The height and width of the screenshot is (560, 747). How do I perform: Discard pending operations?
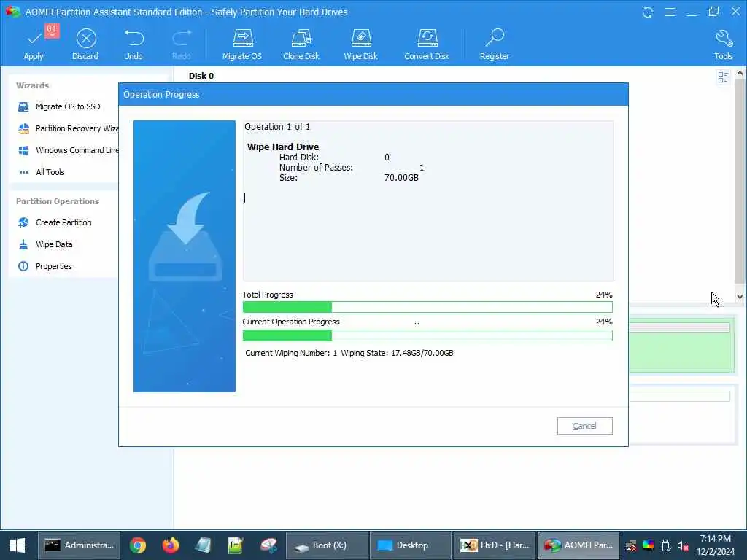pos(85,43)
